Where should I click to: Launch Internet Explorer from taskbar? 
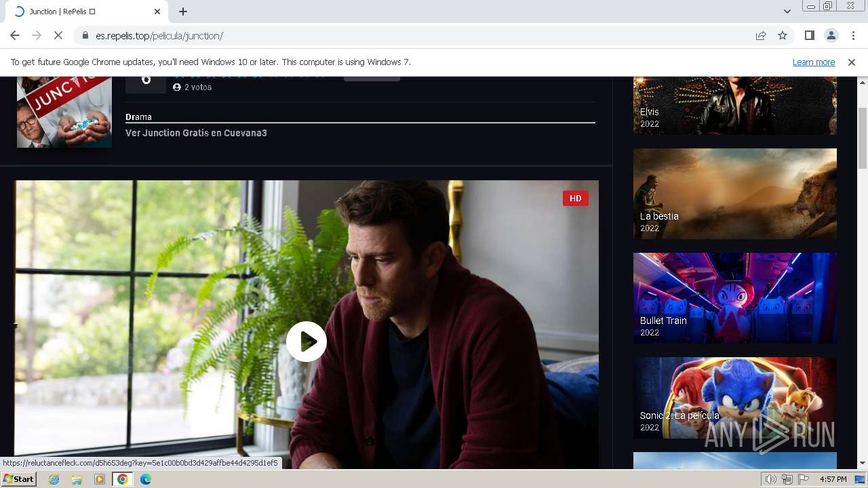[x=54, y=479]
